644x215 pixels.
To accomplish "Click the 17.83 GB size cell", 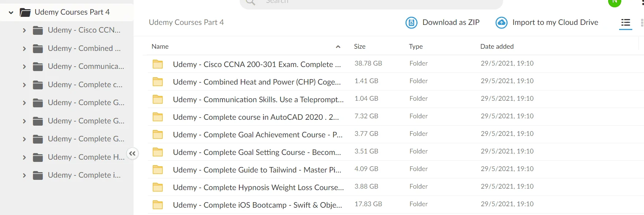I will coord(368,204).
